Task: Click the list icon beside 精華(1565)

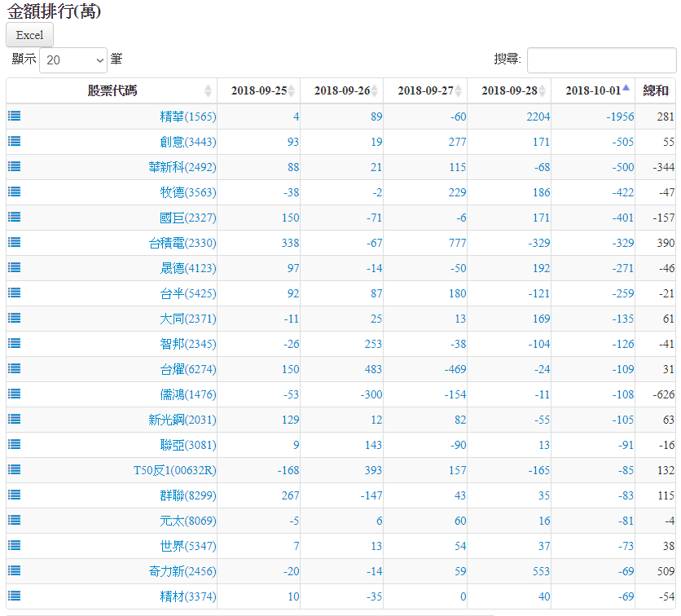Action: (x=15, y=116)
